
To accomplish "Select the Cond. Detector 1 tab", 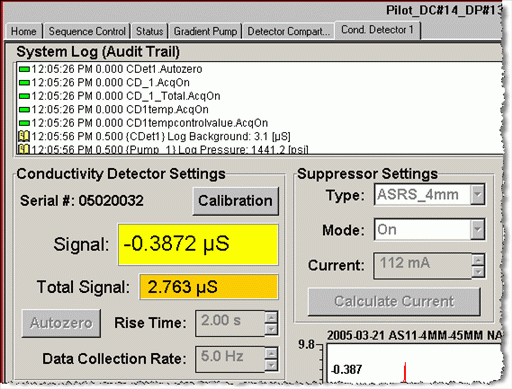I will (377, 30).
